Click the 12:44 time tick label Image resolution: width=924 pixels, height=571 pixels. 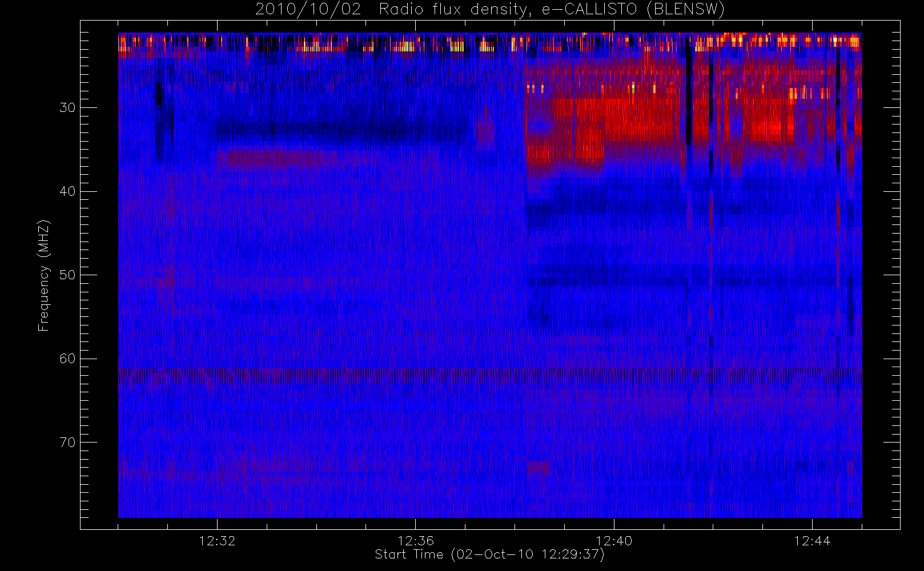pos(812,541)
